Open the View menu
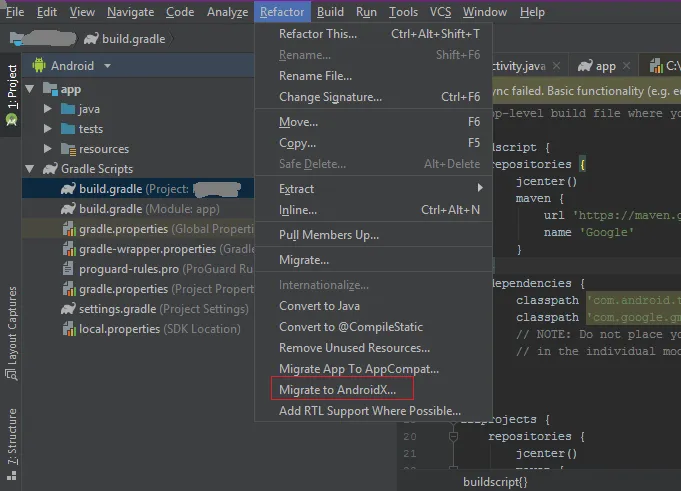The height and width of the screenshot is (491, 681). pyautogui.click(x=82, y=12)
